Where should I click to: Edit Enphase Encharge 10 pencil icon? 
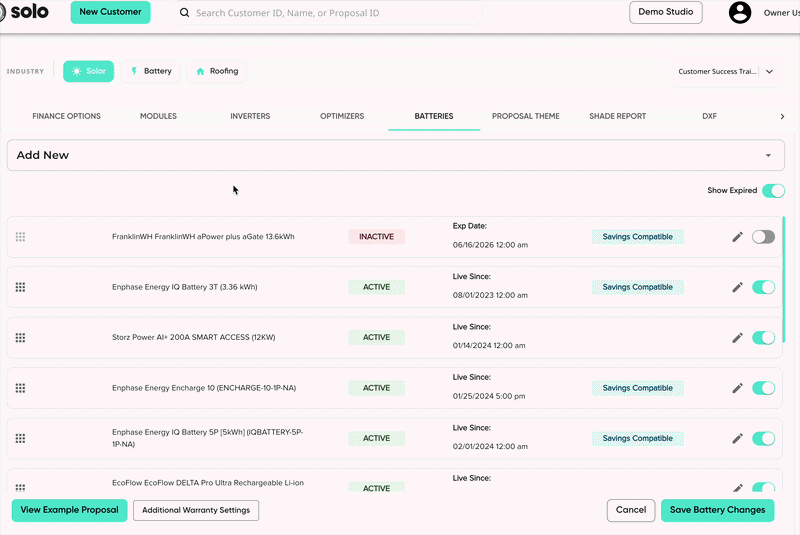click(x=737, y=388)
